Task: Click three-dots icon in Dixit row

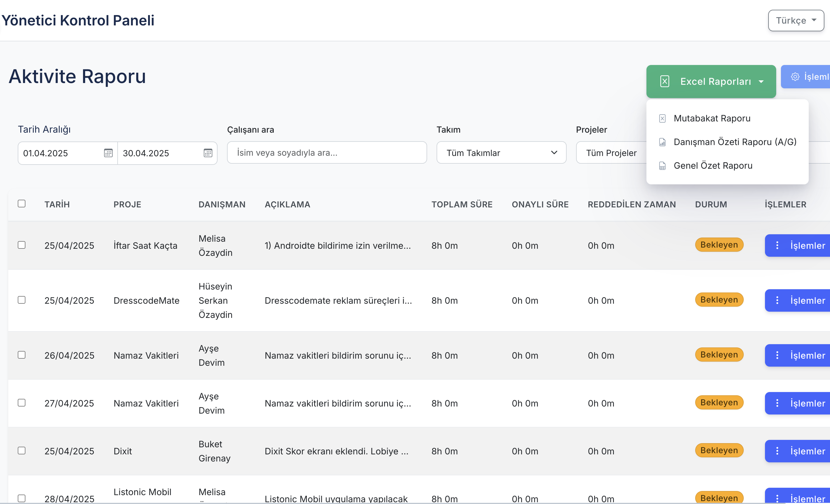Action: [x=777, y=451]
